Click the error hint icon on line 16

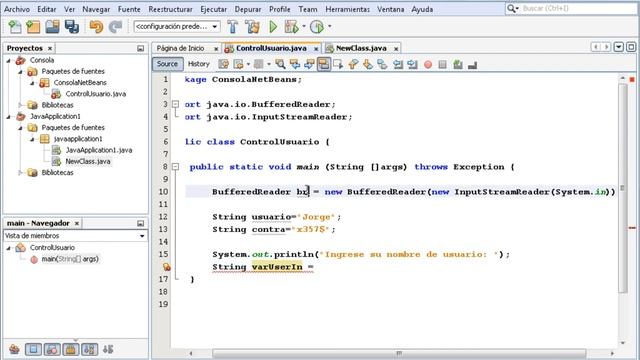pyautogui.click(x=166, y=267)
